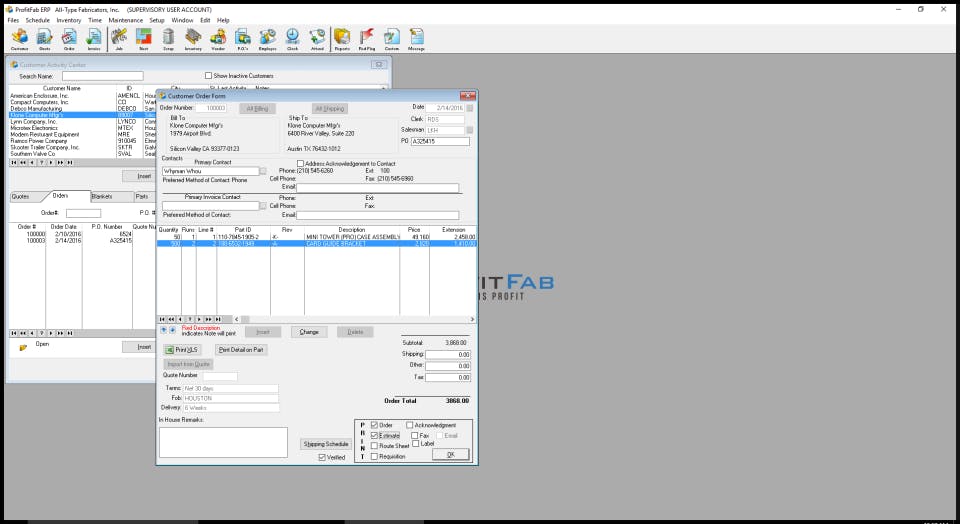Open the Reports toolbar icon
This screenshot has width=960, height=524.
click(x=342, y=39)
